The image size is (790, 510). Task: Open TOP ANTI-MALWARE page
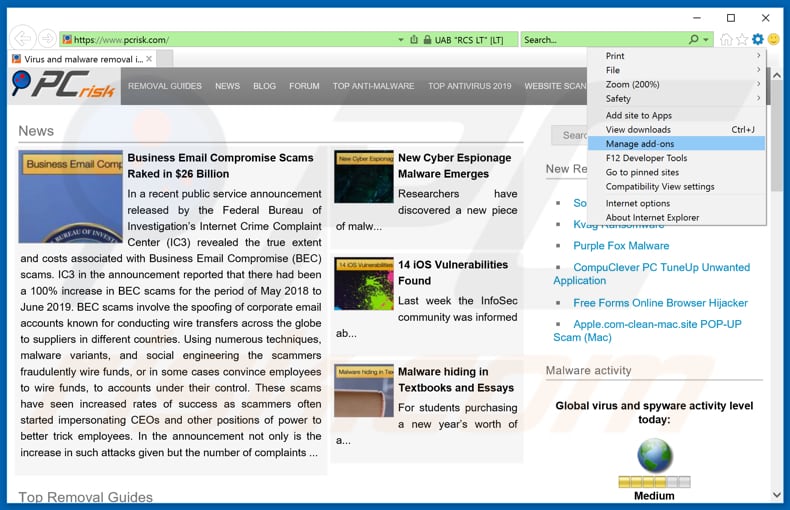point(373,86)
